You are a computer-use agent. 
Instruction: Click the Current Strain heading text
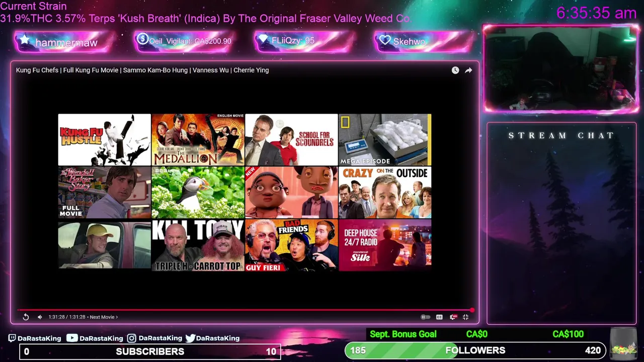coord(33,7)
